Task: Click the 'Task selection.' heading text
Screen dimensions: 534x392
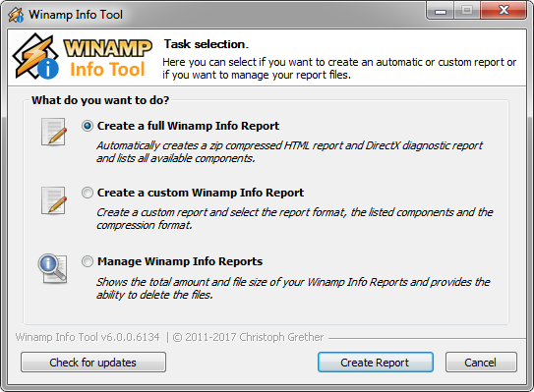Action: (207, 44)
